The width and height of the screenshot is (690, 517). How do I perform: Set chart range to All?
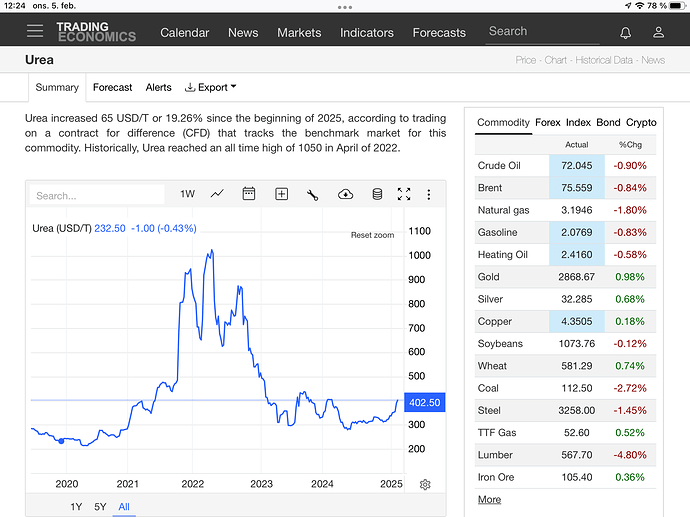(124, 507)
